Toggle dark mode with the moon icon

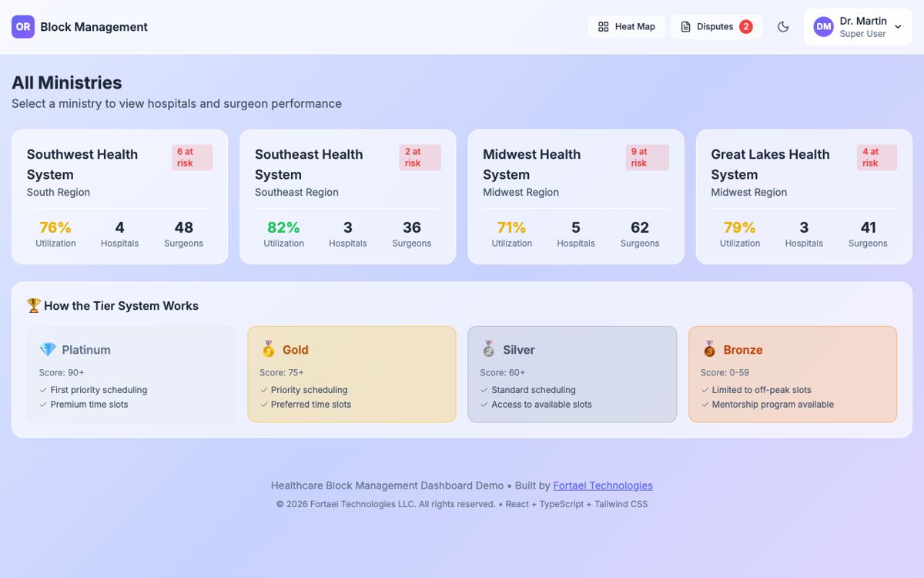coord(783,27)
